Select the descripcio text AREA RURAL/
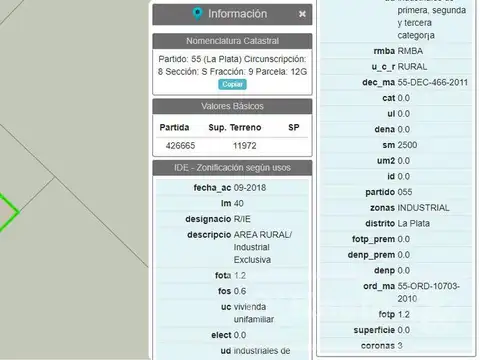The width and height of the screenshot is (480, 360). pyautogui.click(x=263, y=235)
